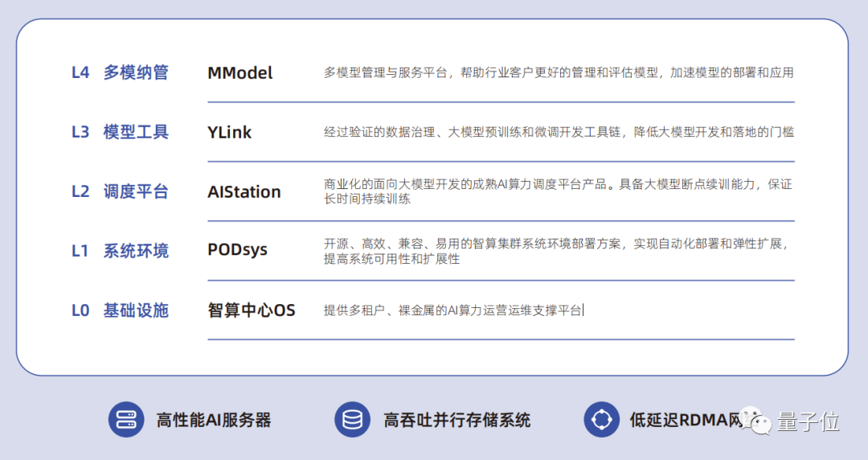Select the YLink product name
This screenshot has height=460, width=868.
(229, 133)
